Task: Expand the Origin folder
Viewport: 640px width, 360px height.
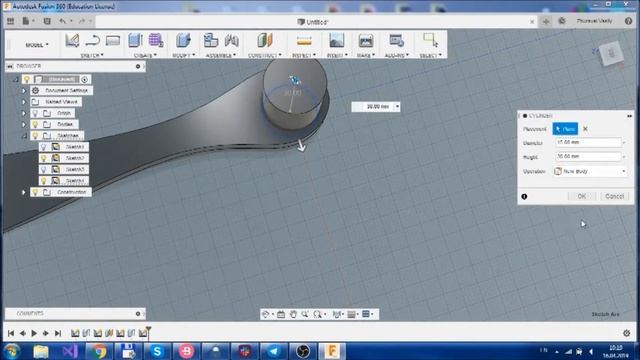Action: click(24, 113)
